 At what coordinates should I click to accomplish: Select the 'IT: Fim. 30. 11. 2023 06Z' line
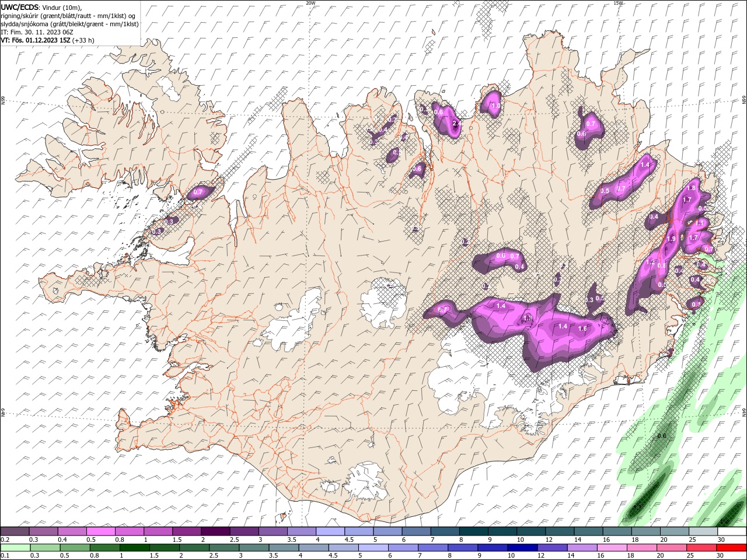pos(37,32)
